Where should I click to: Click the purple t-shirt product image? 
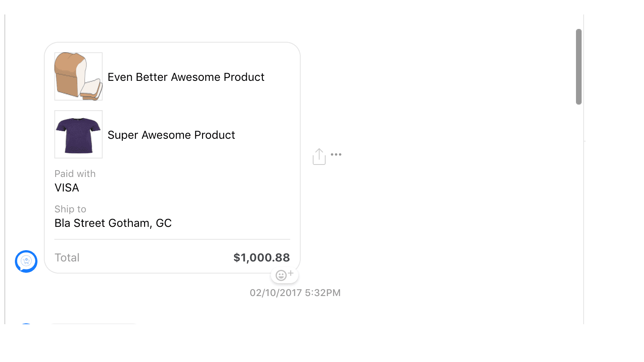78,134
